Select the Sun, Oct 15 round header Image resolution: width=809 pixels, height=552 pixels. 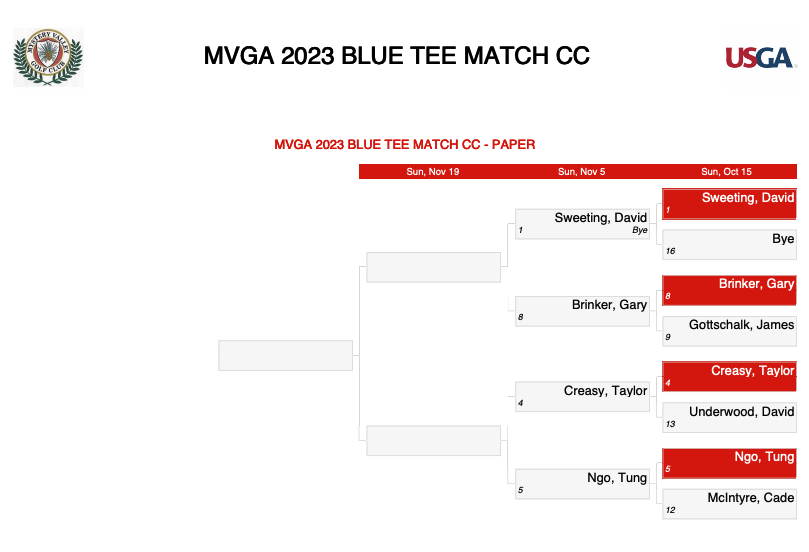pos(726,172)
